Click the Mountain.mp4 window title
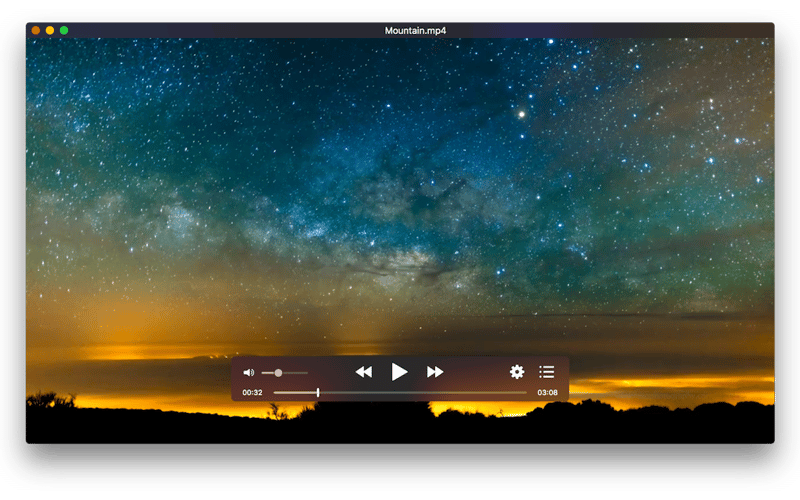This screenshot has height=500, width=800. [x=415, y=31]
